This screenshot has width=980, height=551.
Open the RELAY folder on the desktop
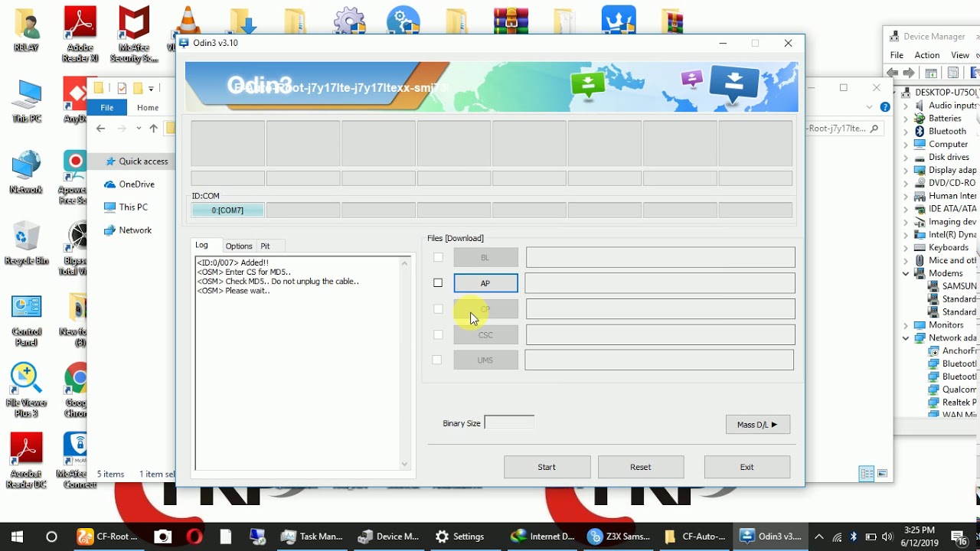(x=27, y=31)
